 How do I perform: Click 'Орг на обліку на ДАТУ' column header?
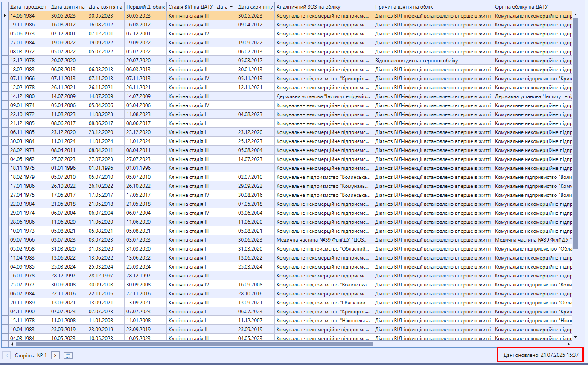[x=532, y=7]
